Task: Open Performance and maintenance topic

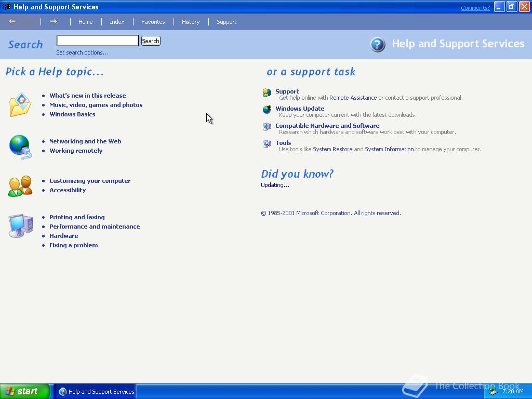Action: click(95, 227)
